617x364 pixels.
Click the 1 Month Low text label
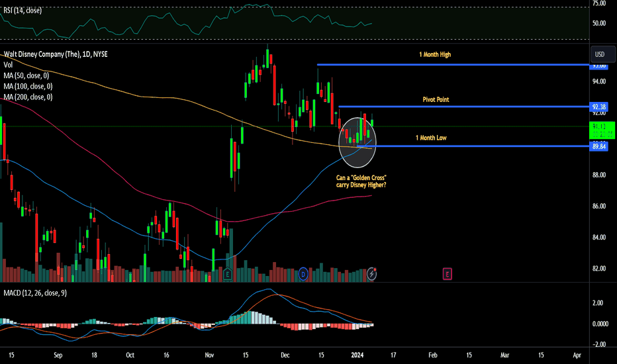[x=431, y=138]
